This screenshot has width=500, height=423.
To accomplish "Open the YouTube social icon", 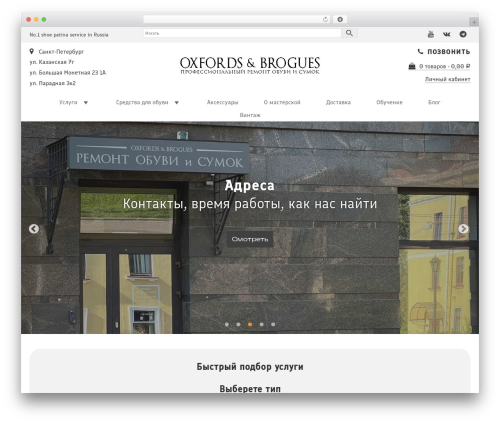I will click(x=431, y=34).
